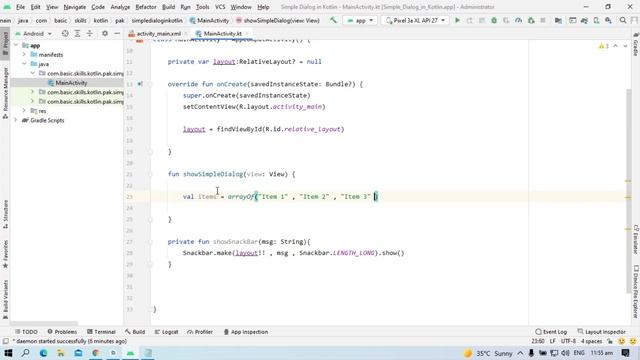This screenshot has height=360, width=640.
Task: Click the Android Studio taskbar icon
Action: coord(130,353)
